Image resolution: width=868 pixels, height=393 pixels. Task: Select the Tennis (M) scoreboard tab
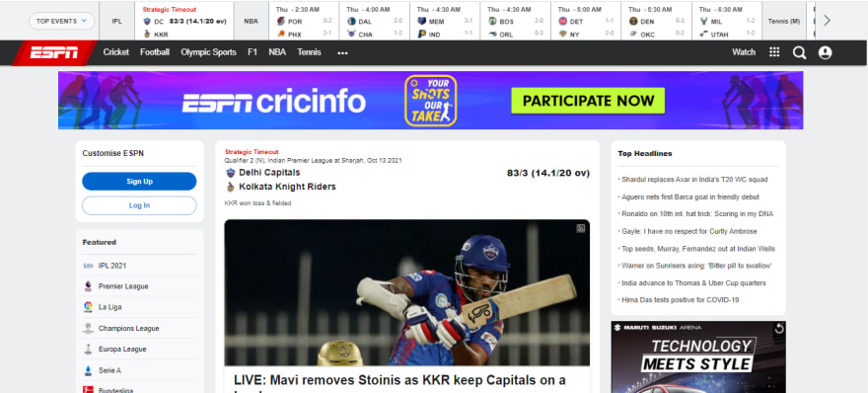784,21
